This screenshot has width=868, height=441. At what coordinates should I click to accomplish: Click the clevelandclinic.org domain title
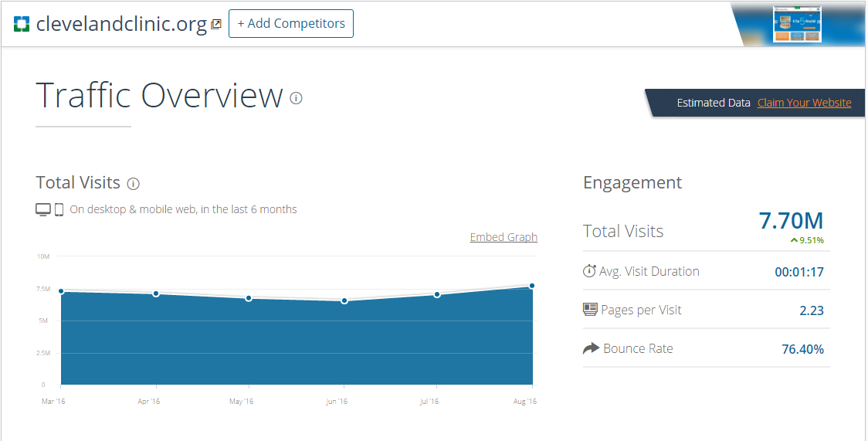pos(121,24)
